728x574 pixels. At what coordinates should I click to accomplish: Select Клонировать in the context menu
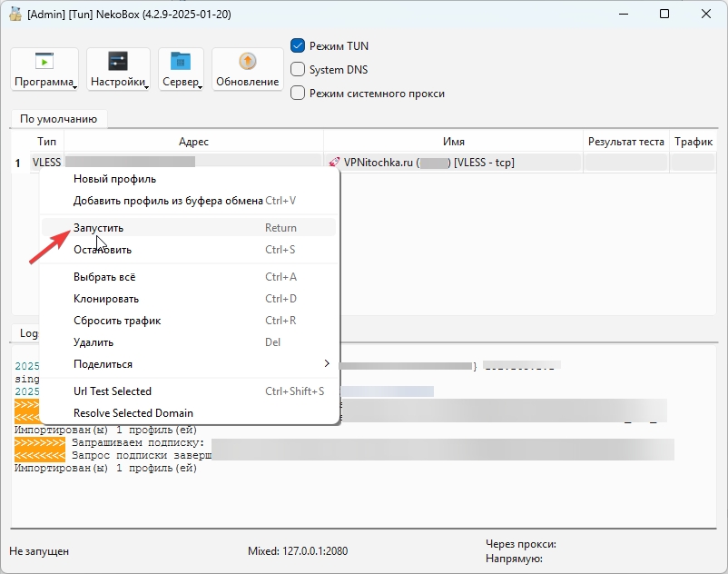coord(106,299)
